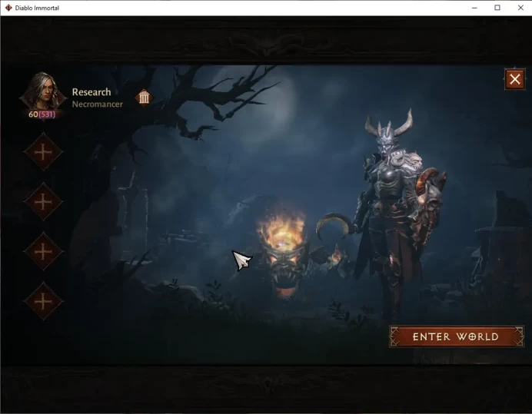Select the Research Necromancer character portrait
This screenshot has width=532, height=414.
tap(43, 92)
